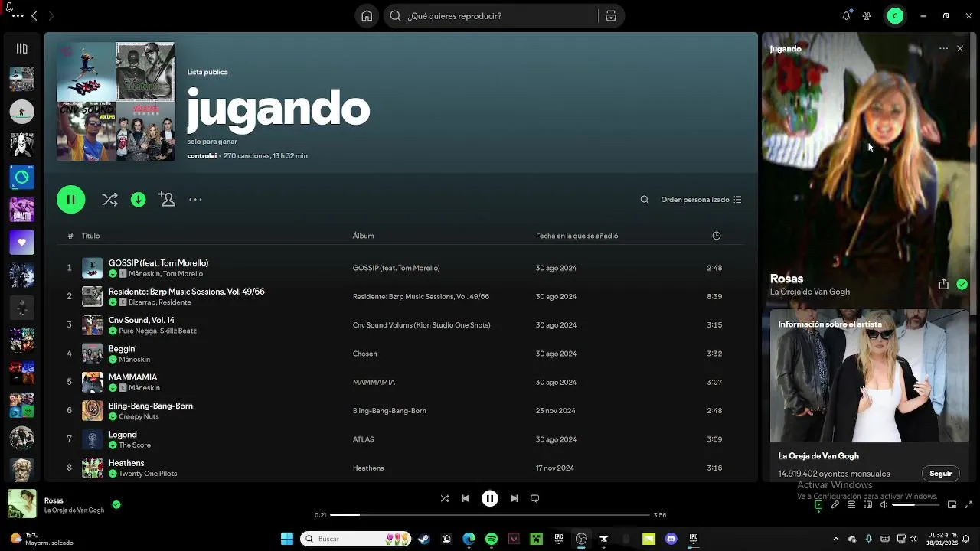The image size is (980, 551).
Task: Skip to the previous track
Action: coord(465,498)
